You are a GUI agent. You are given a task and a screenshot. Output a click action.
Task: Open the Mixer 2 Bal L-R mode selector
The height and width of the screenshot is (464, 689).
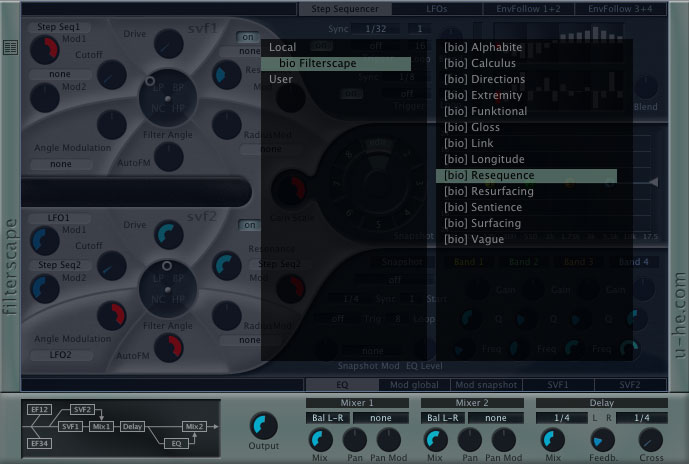pyautogui.click(x=443, y=418)
